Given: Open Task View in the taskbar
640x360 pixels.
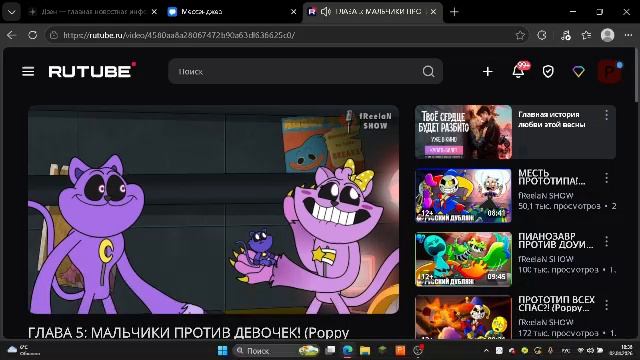Looking at the screenshot, I should pos(330,350).
